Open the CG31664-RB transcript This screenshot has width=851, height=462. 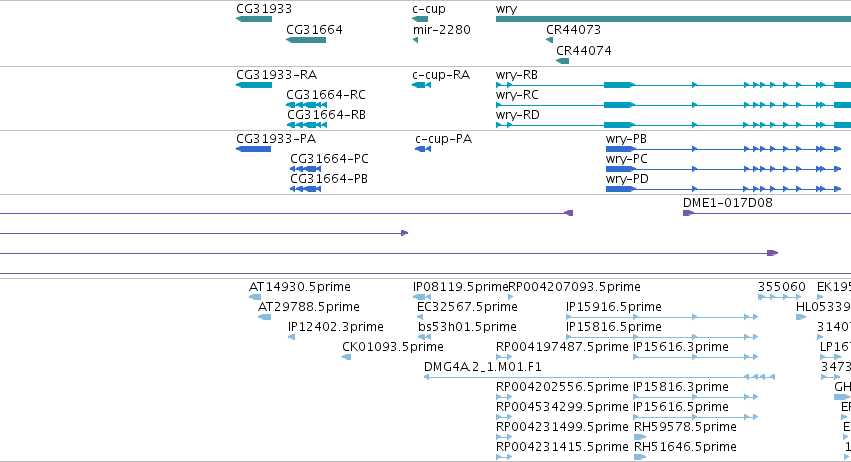307,125
